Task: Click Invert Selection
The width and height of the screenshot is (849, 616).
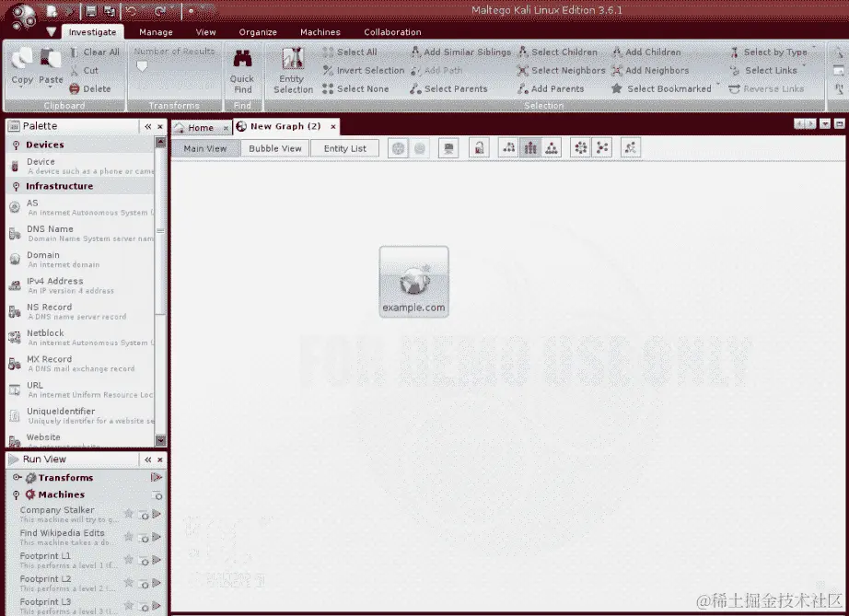Action: click(364, 70)
